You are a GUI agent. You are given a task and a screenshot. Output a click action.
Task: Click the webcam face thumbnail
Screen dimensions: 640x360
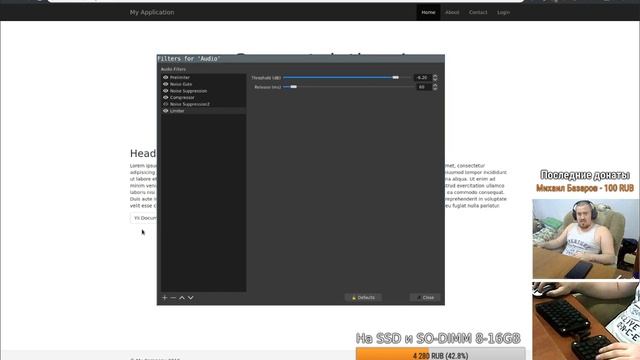586,238
